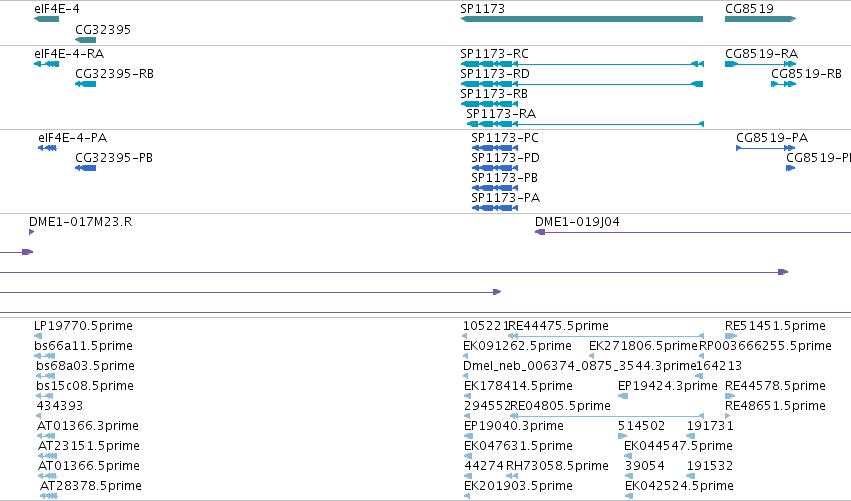Select EST bs15c08.5prime
Image resolution: width=851 pixels, height=501 pixels.
[85, 386]
